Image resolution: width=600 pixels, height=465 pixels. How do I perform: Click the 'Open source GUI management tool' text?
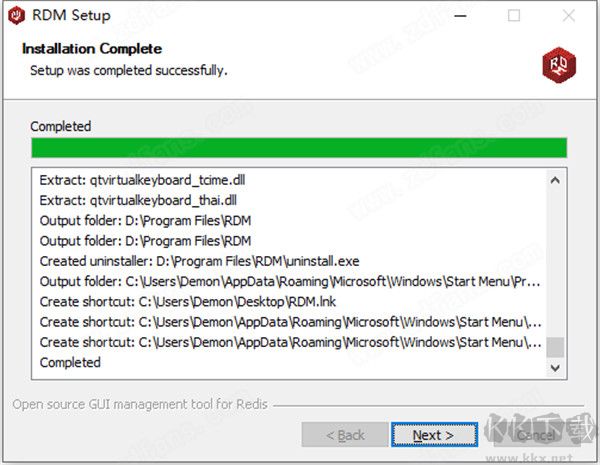coord(140,405)
